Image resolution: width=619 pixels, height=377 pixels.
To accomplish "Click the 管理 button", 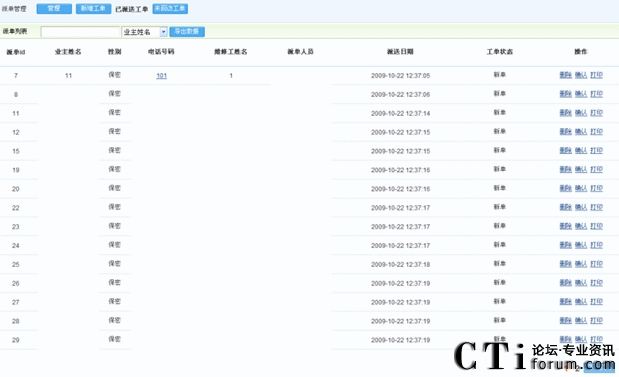I will pyautogui.click(x=54, y=9).
